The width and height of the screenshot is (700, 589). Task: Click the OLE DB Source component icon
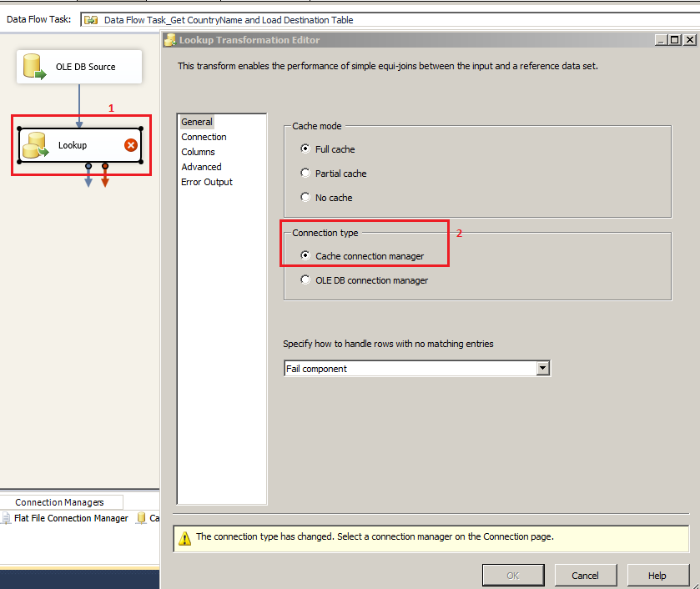point(33,66)
